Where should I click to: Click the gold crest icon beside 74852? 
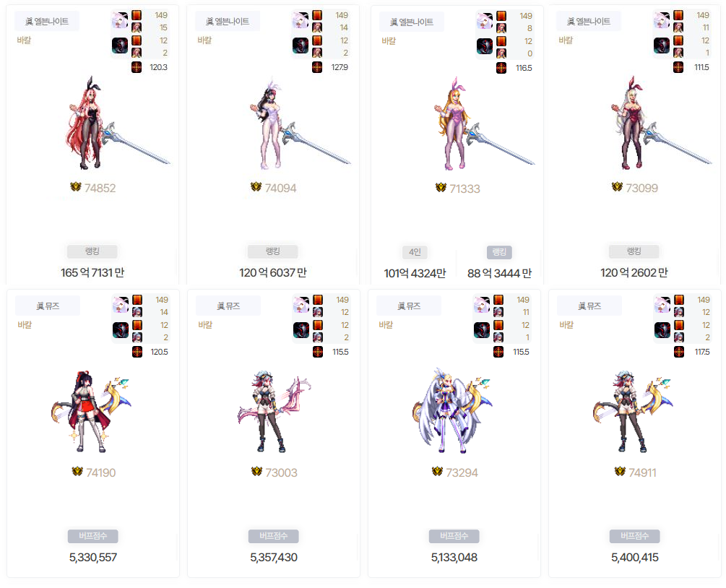point(75,187)
